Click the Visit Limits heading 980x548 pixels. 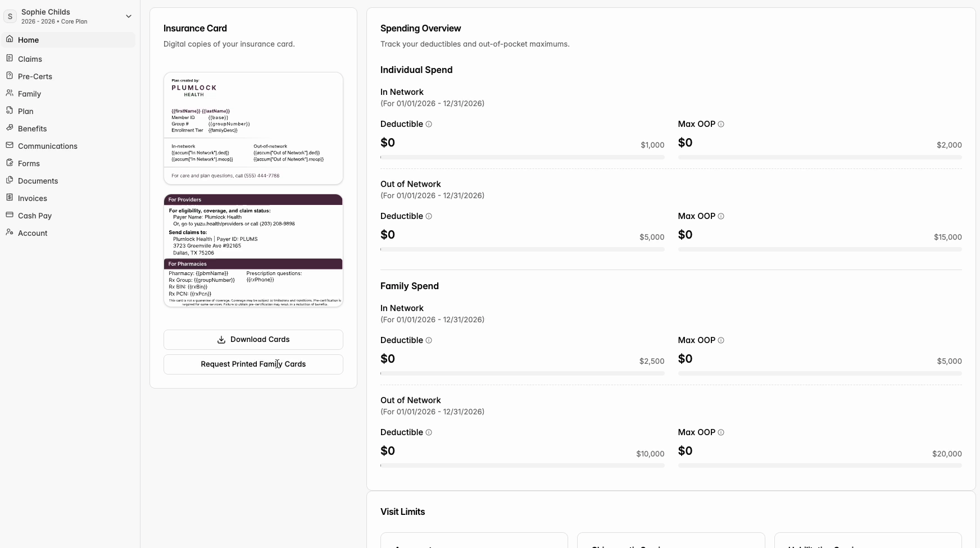pos(402,512)
